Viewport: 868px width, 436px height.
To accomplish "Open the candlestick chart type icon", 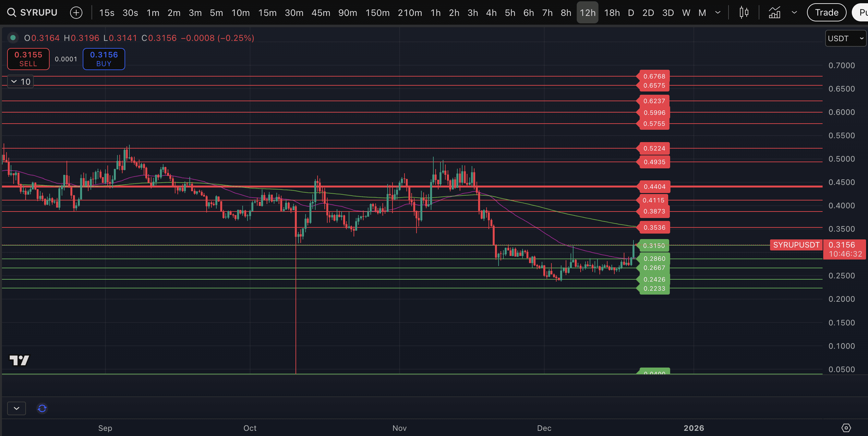I will pyautogui.click(x=744, y=13).
